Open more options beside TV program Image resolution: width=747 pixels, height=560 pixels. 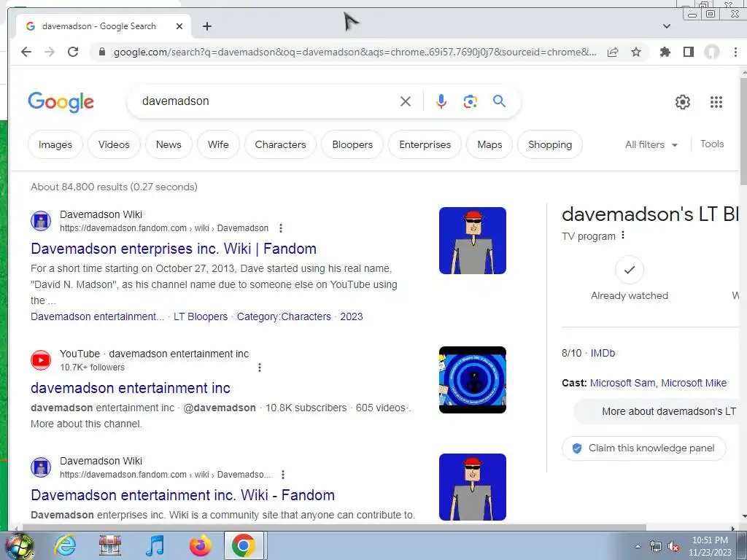(623, 236)
